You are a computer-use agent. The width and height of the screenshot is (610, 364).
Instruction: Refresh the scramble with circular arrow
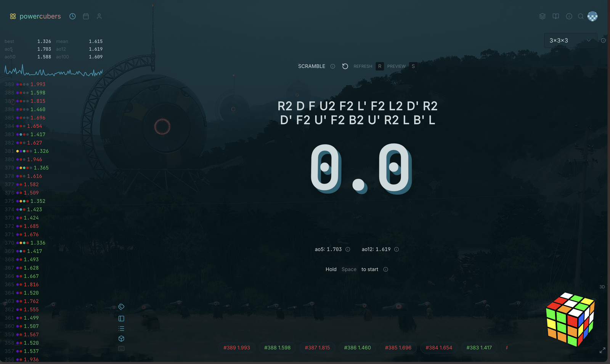[x=345, y=66]
